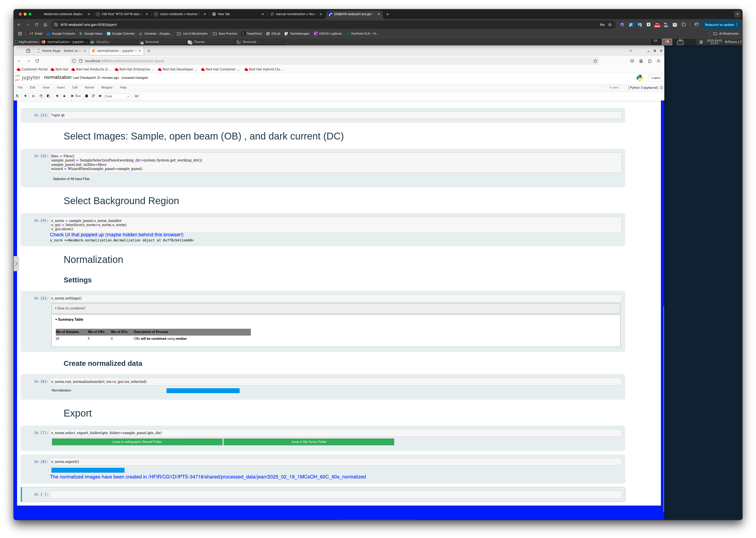756x538 pixels.
Task: Restart the kernel with the circular arrow icon
Action: coord(93,96)
